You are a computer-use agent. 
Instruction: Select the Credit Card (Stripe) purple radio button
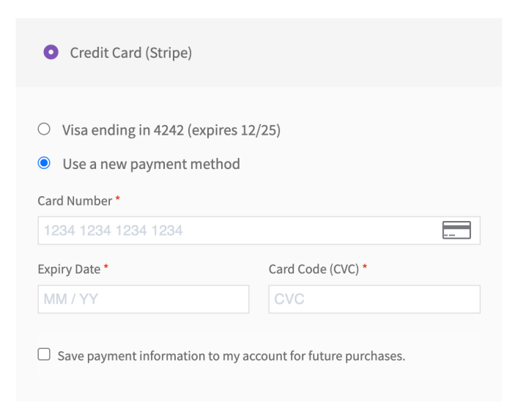pos(51,52)
